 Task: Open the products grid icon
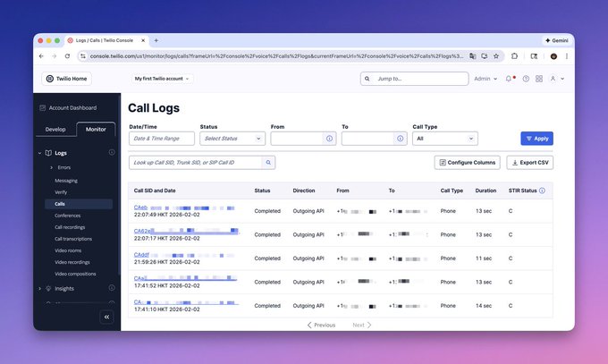coord(539,79)
